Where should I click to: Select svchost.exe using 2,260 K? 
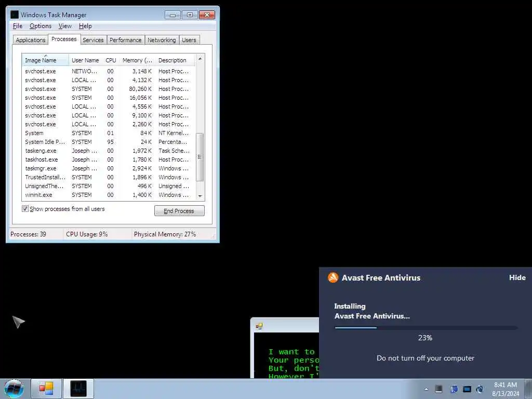tap(109, 124)
